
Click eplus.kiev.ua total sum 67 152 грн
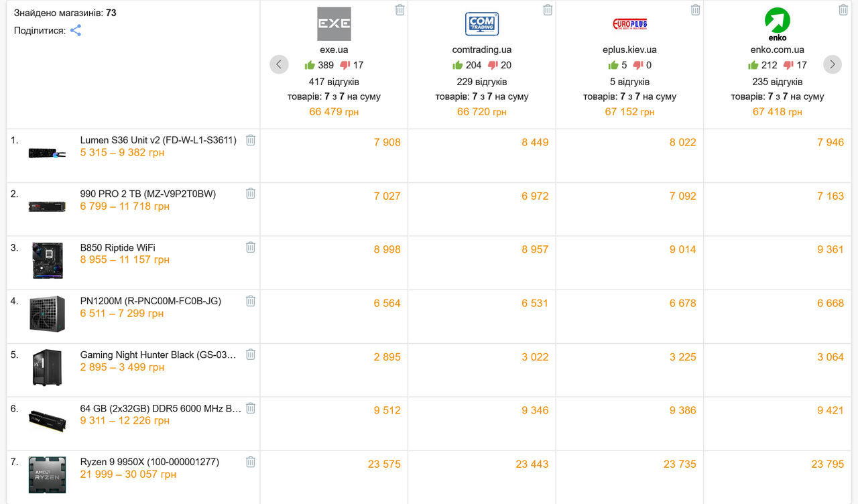point(630,112)
